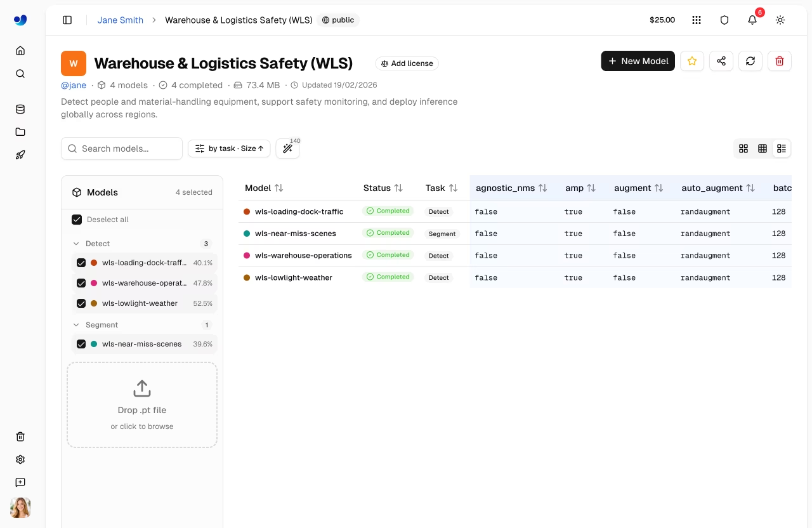Uncheck the wls-near-miss-scenes checkbox

[81, 344]
